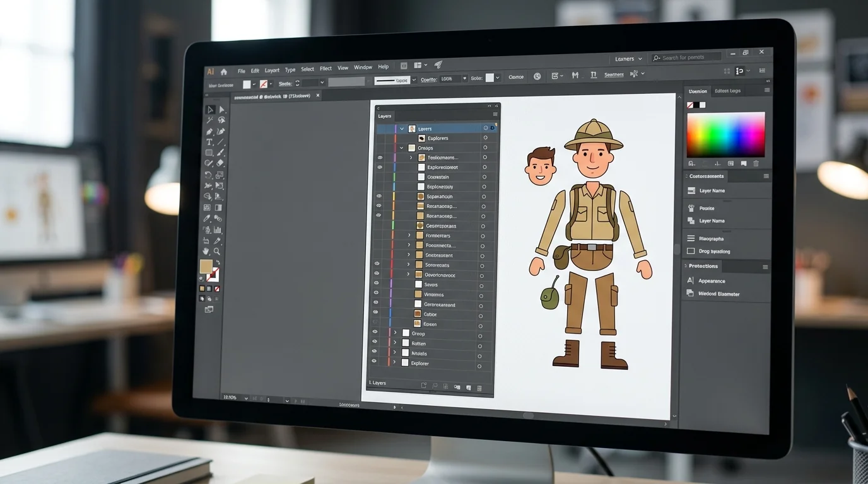Image resolution: width=868 pixels, height=484 pixels.
Task: Open color panel hamburger menu
Action: pos(767,90)
